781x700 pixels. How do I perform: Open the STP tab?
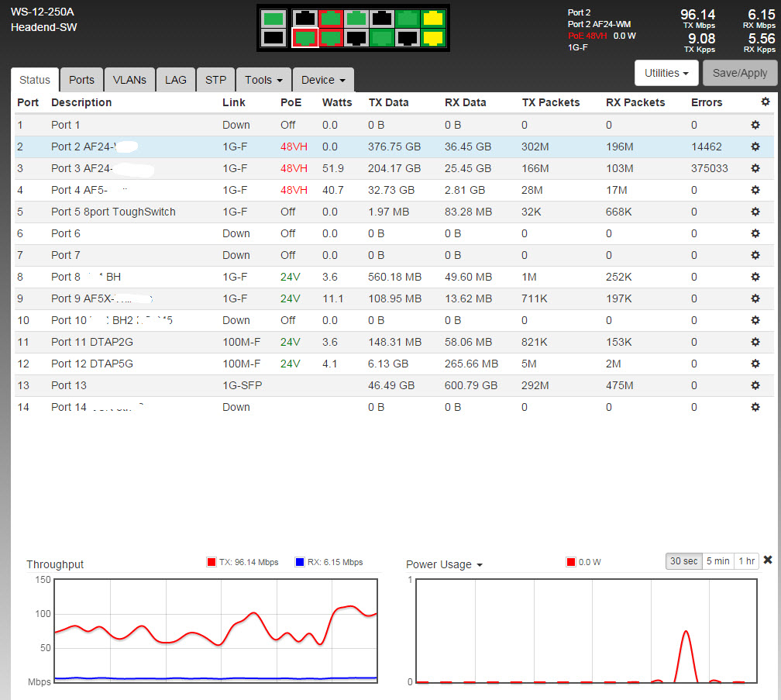215,80
